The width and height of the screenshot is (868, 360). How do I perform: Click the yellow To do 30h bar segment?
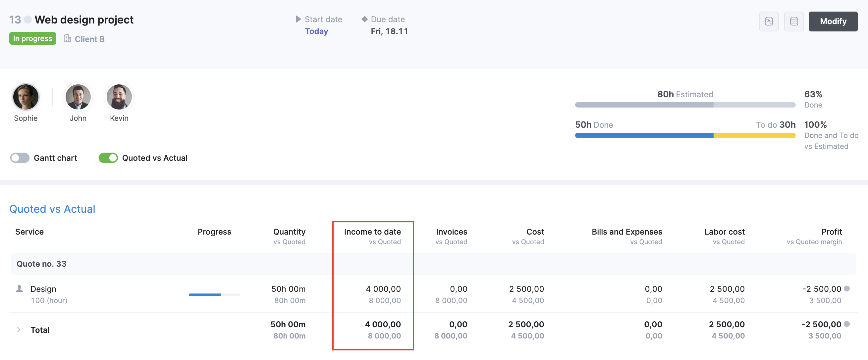click(x=755, y=135)
